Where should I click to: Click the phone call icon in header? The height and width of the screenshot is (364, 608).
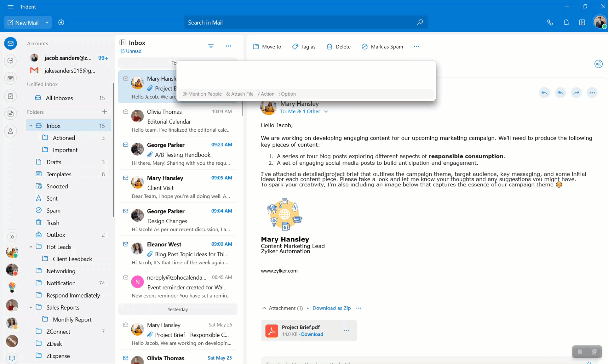point(550,23)
